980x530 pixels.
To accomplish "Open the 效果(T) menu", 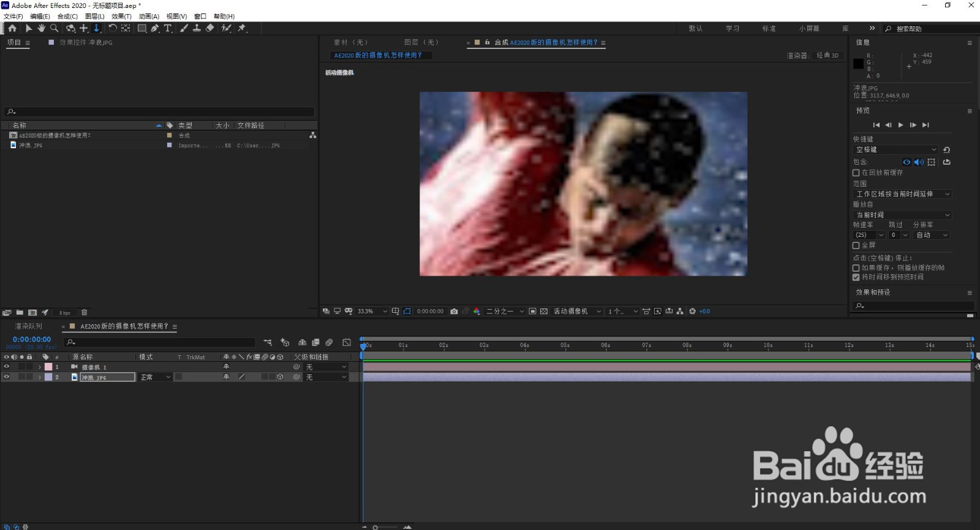I will tap(121, 17).
